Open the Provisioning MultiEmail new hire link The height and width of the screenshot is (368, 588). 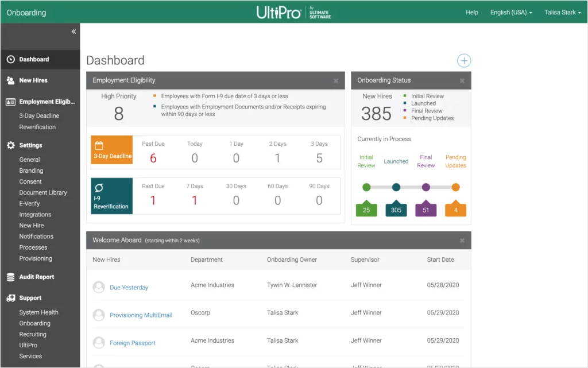click(x=141, y=315)
